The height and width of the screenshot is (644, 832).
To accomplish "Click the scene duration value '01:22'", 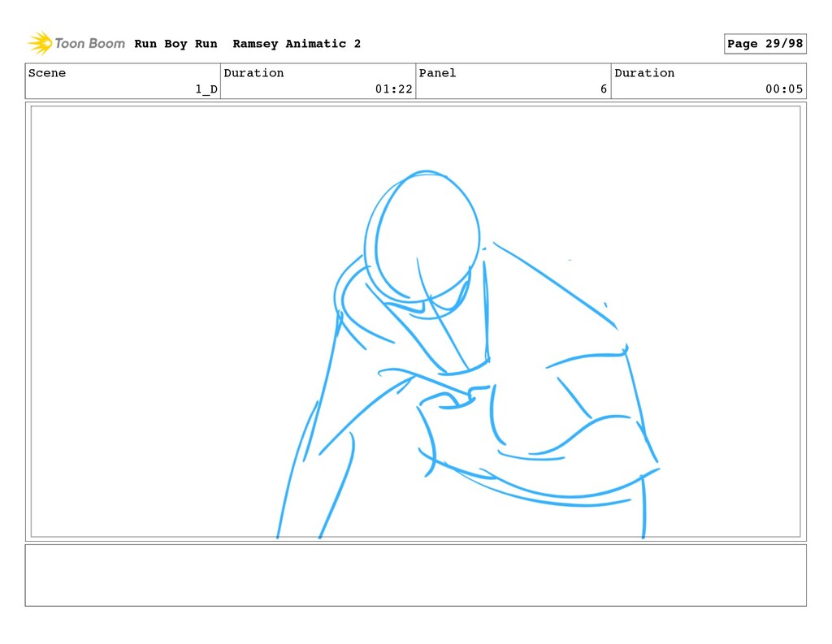I will [394, 89].
